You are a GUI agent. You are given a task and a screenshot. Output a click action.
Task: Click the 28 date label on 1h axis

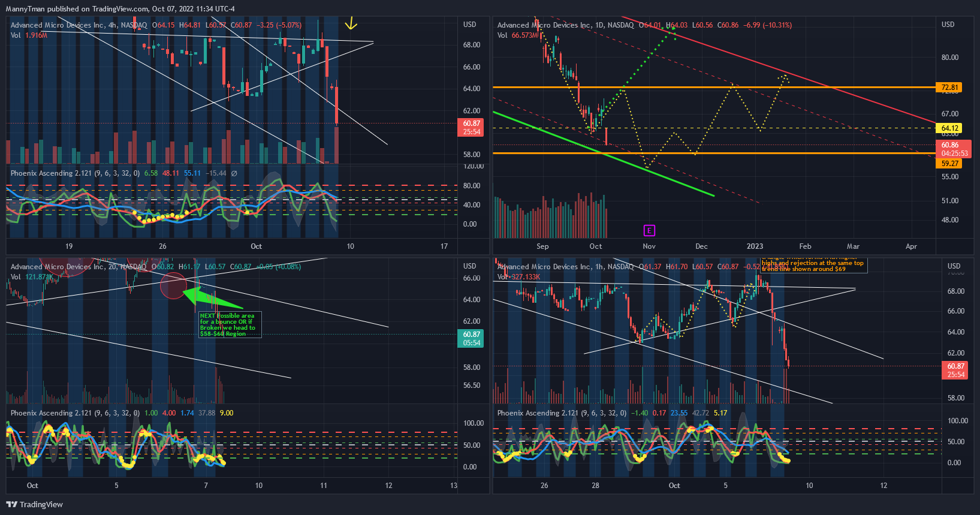click(595, 486)
